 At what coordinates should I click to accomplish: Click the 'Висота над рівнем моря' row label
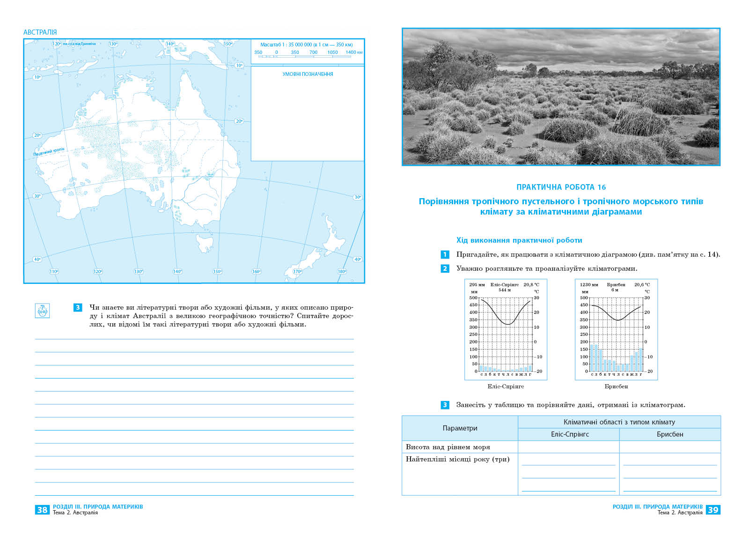click(448, 447)
